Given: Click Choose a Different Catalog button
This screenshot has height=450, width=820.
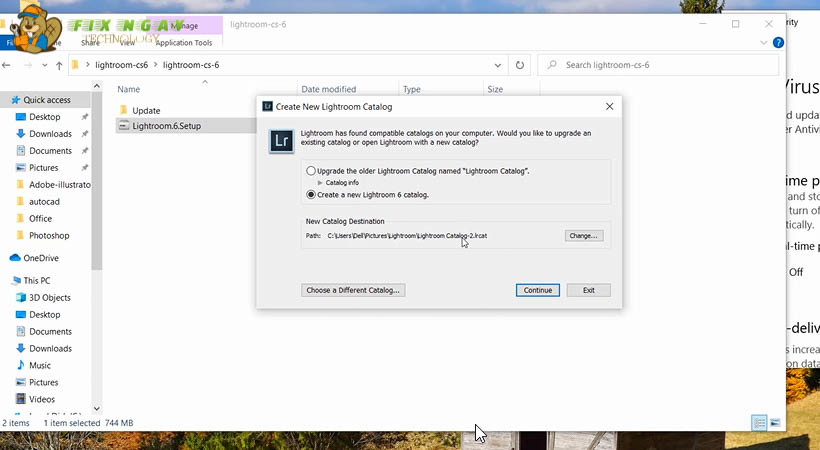Looking at the screenshot, I should click(x=354, y=290).
